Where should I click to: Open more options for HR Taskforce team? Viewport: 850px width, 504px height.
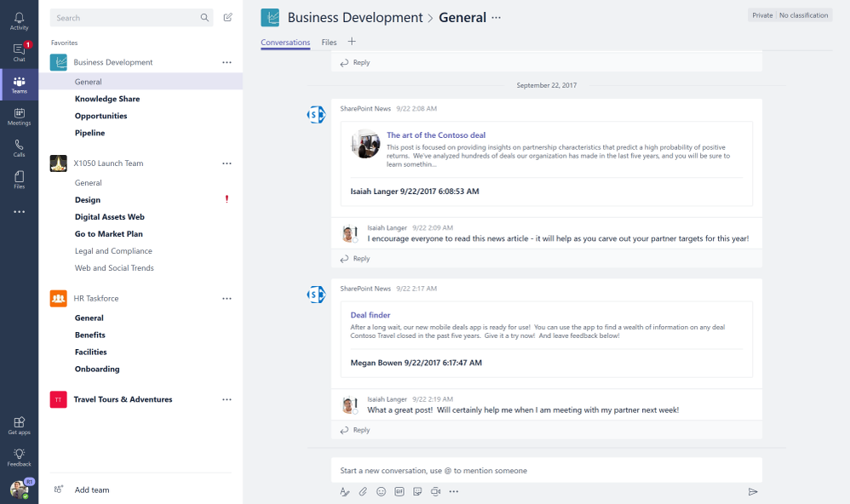227,299
